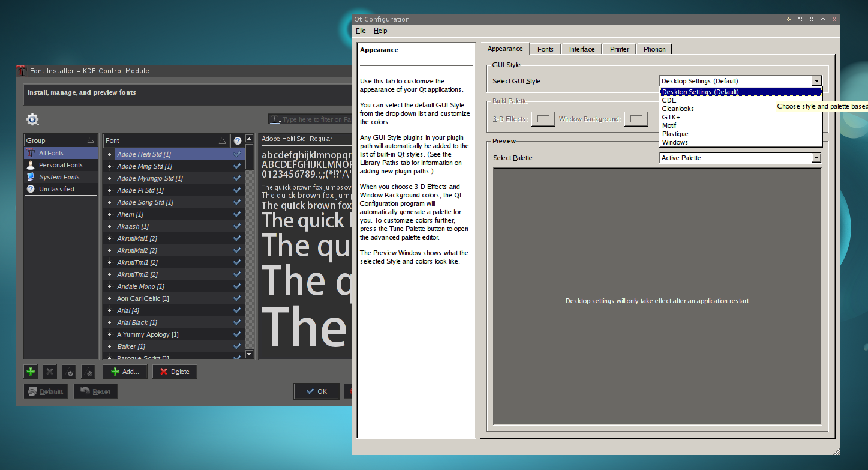Choose Plastique from the GUI Style list

tap(675, 134)
